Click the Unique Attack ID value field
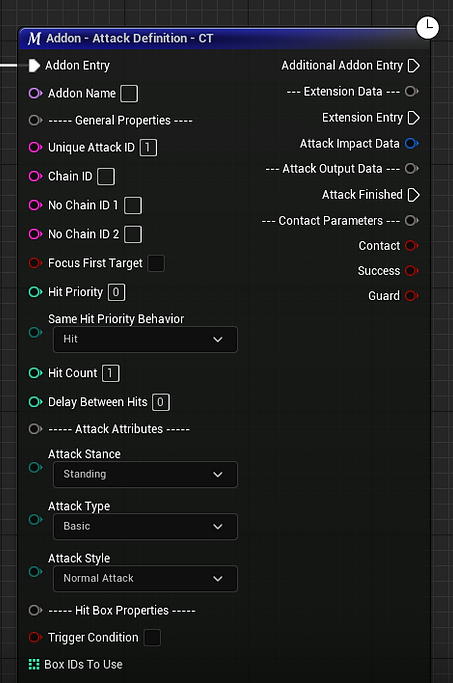This screenshot has width=453, height=683. (x=148, y=147)
